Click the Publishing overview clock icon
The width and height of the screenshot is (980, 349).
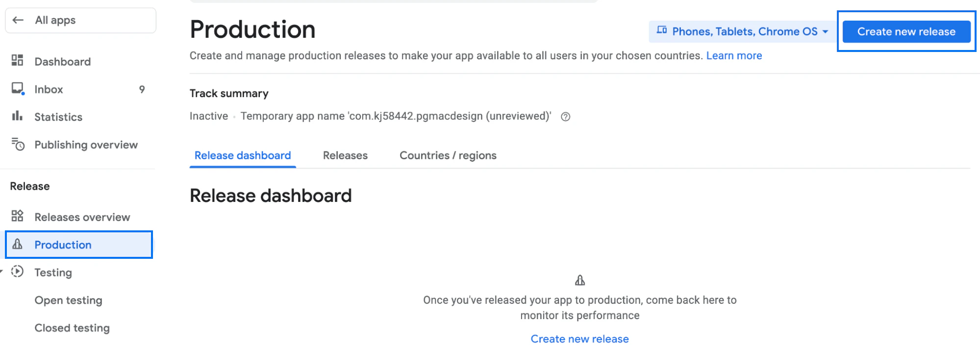pos(18,145)
